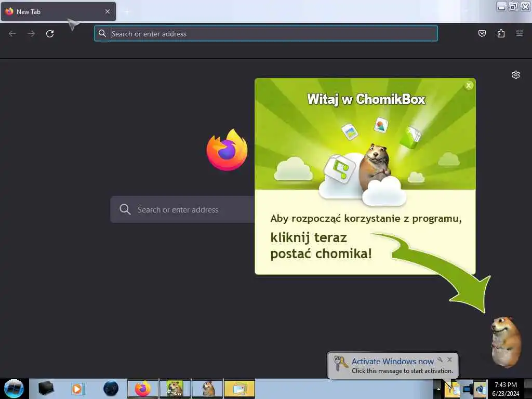532x399 pixels.
Task: Open ChomikBox taskbar button labeled Box
Action: 175,389
